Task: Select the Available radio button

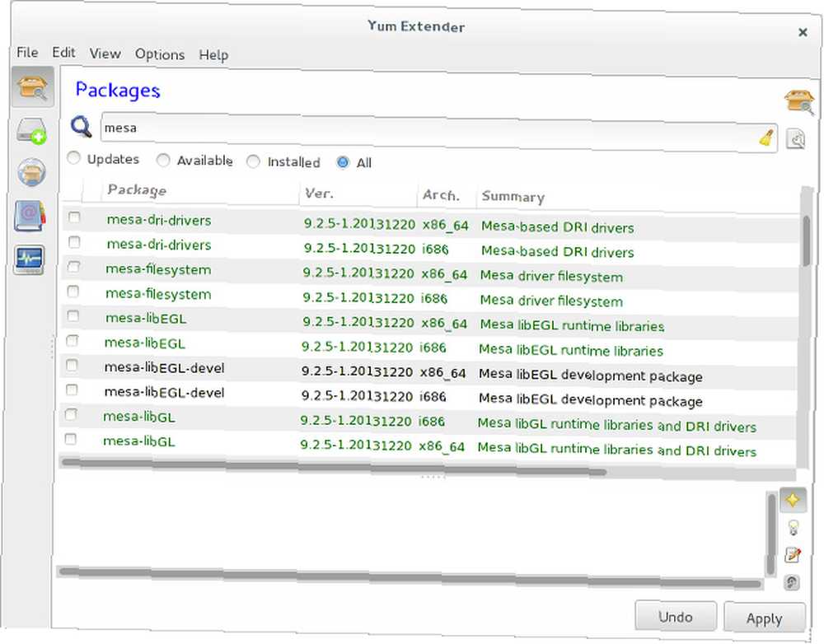Action: 163,160
